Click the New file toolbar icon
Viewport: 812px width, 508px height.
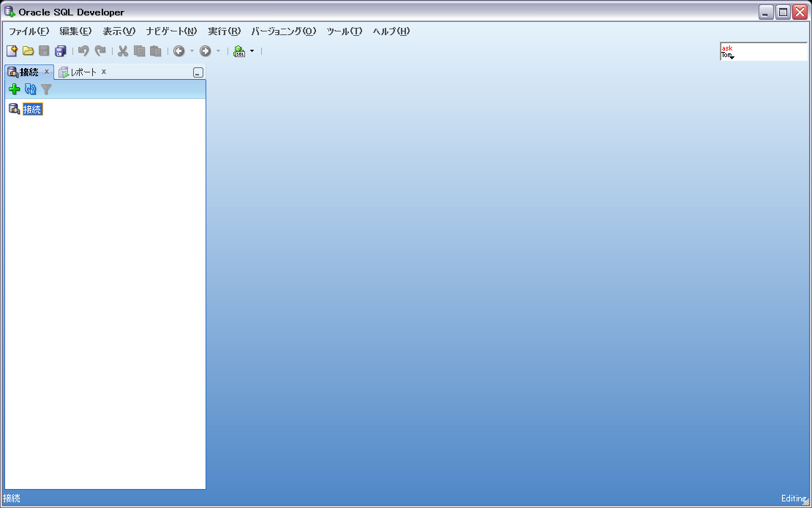click(12, 51)
